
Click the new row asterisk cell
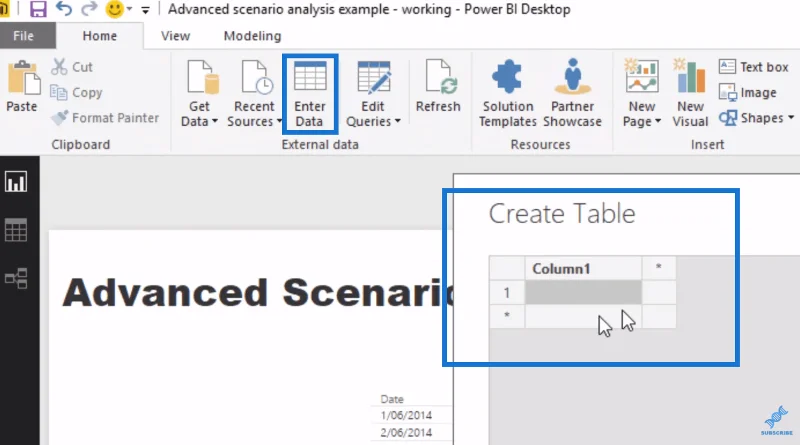[507, 316]
